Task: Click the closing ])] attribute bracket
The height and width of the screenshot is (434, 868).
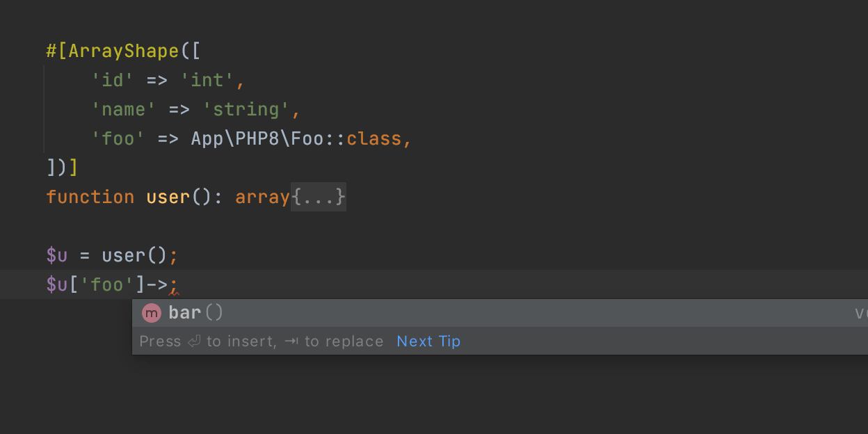Action: [x=62, y=167]
